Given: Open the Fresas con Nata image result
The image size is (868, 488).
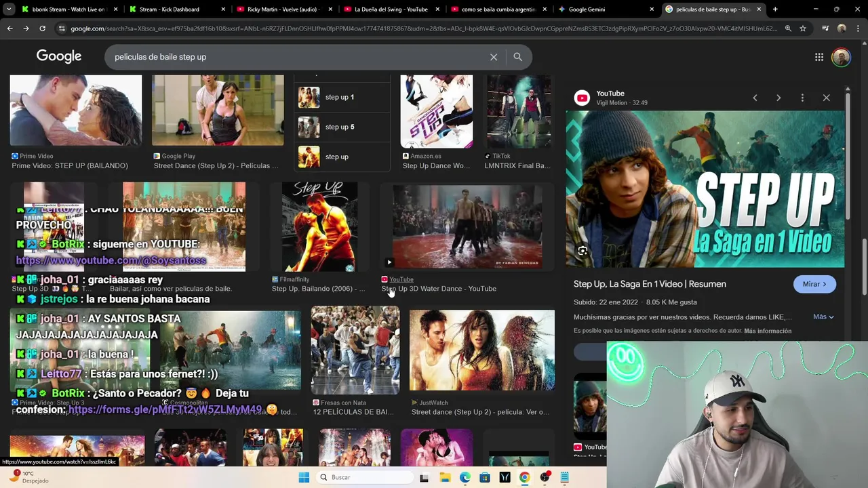Looking at the screenshot, I should click(x=355, y=350).
